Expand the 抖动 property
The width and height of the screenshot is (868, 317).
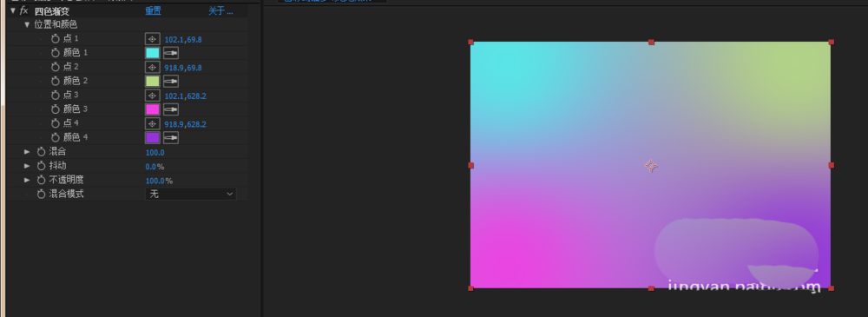[27, 166]
